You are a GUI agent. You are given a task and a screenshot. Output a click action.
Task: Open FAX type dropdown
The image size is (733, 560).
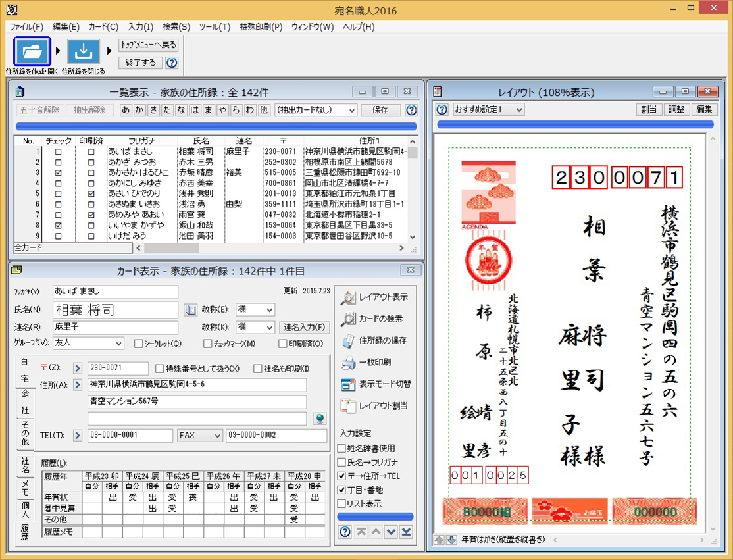[x=199, y=435]
